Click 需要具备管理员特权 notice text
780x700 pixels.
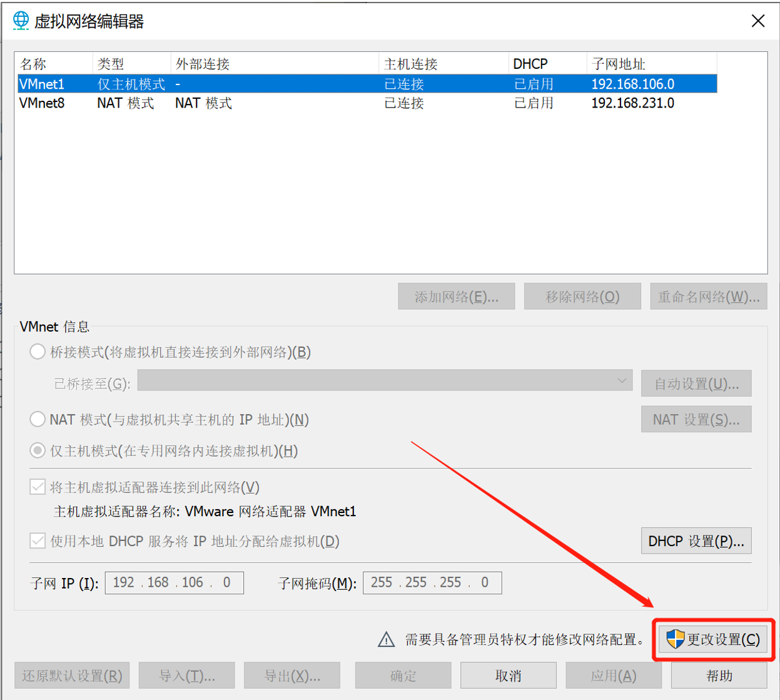[525, 639]
